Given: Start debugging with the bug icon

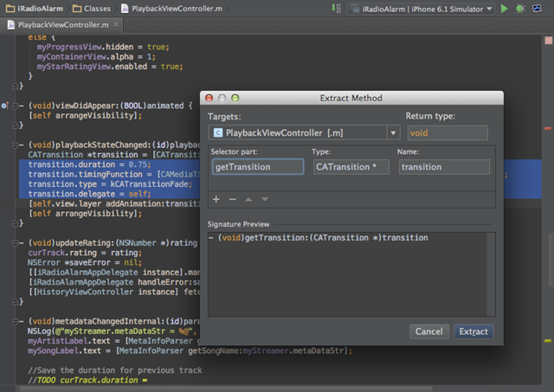Looking at the screenshot, I should coord(520,9).
